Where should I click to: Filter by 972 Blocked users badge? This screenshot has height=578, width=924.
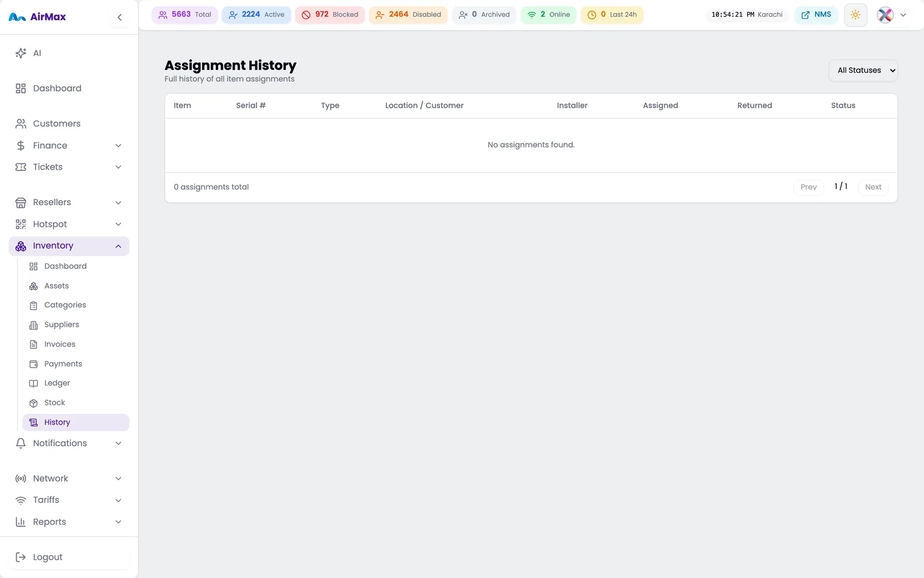click(x=330, y=15)
